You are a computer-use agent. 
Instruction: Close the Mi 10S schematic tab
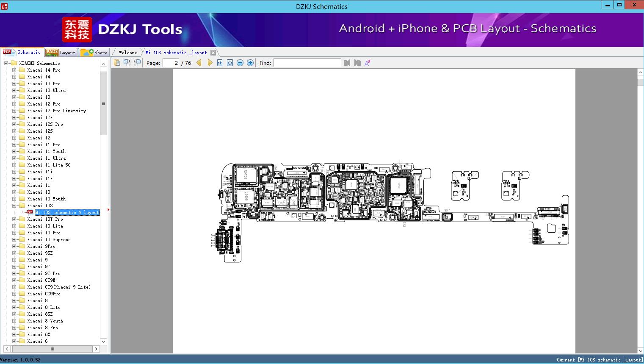213,53
